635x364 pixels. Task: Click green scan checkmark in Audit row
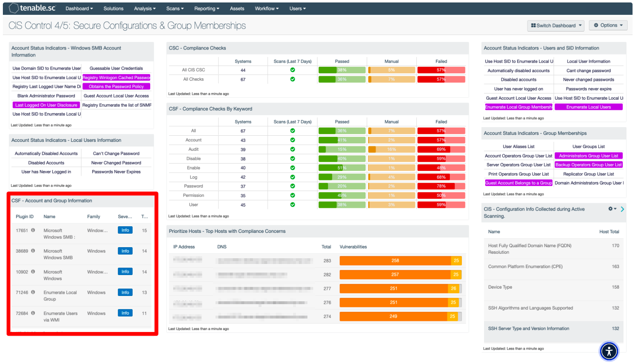(x=292, y=150)
